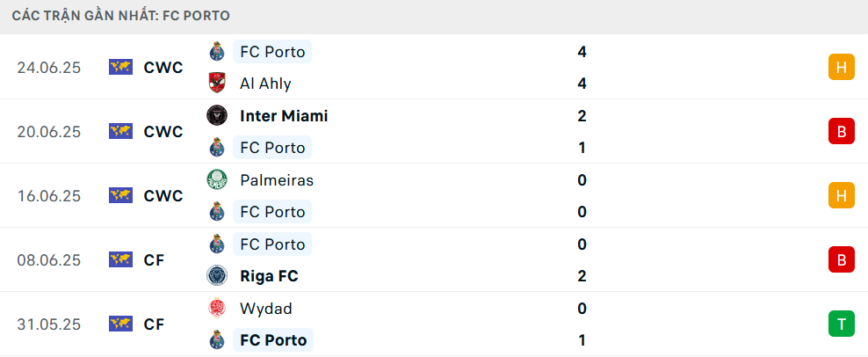Click orange H draw badge for Al Ahly match
This screenshot has height=357, width=868.
842,67
